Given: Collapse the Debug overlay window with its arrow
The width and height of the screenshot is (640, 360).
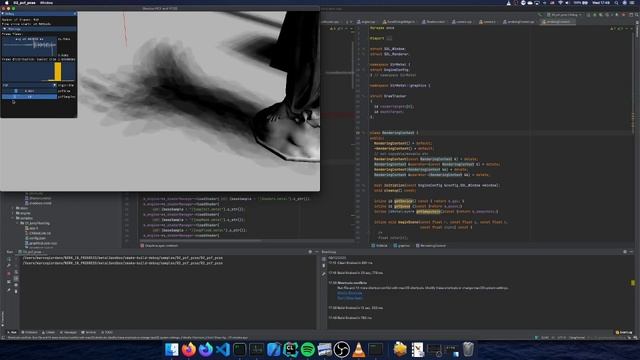Looking at the screenshot, I should pyautogui.click(x=3, y=13).
